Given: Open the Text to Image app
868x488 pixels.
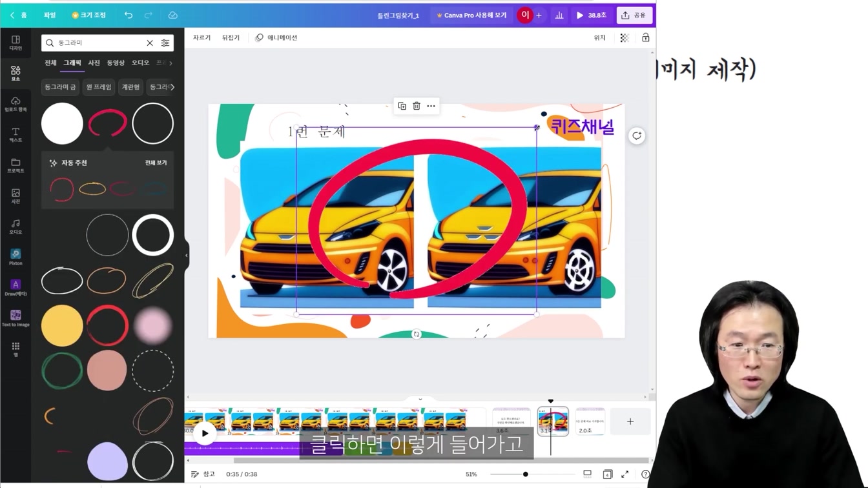Looking at the screenshot, I should (x=15, y=318).
